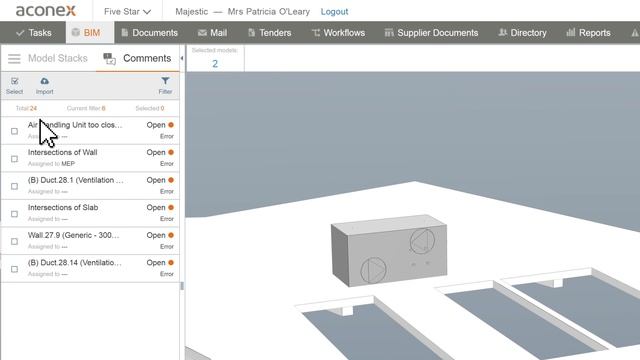Click the Current filter 6 counter

pyautogui.click(x=86, y=108)
